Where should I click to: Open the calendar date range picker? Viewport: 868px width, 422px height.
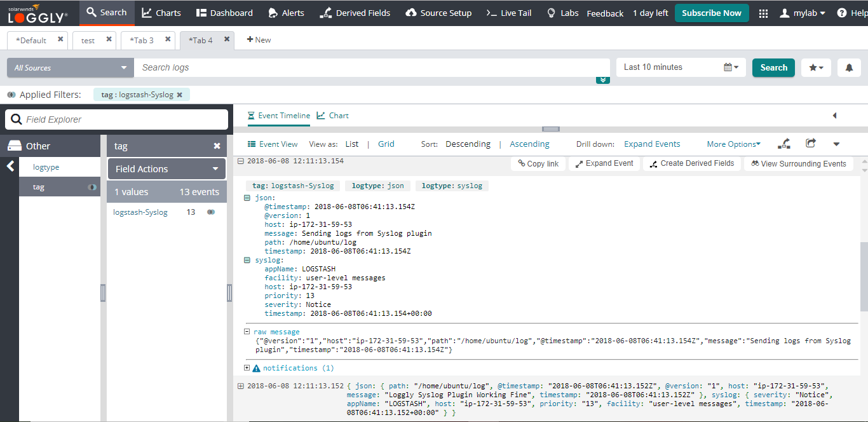[x=731, y=67]
